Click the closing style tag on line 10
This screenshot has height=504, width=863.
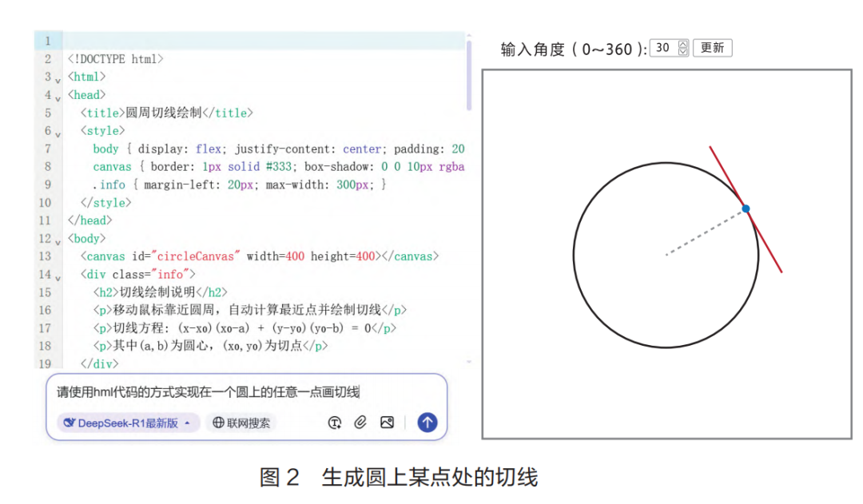pyautogui.click(x=105, y=203)
